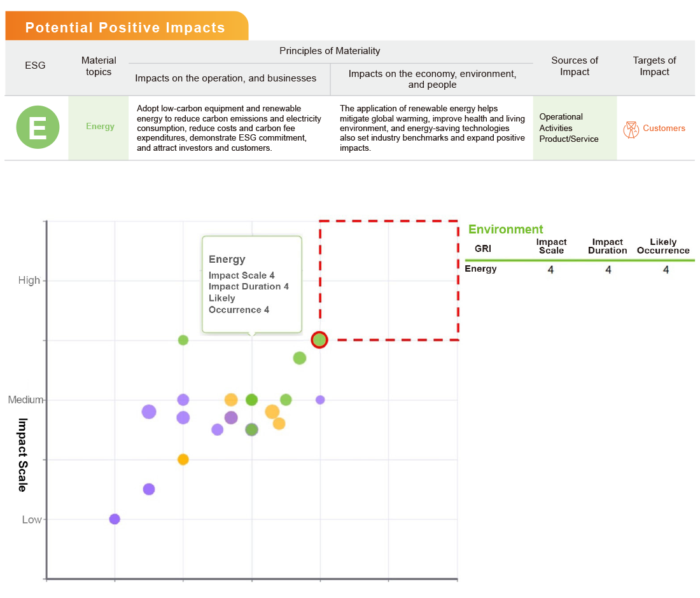Select the lone orange dot below Medium row
Image resolution: width=700 pixels, height=598 pixels.
(183, 459)
